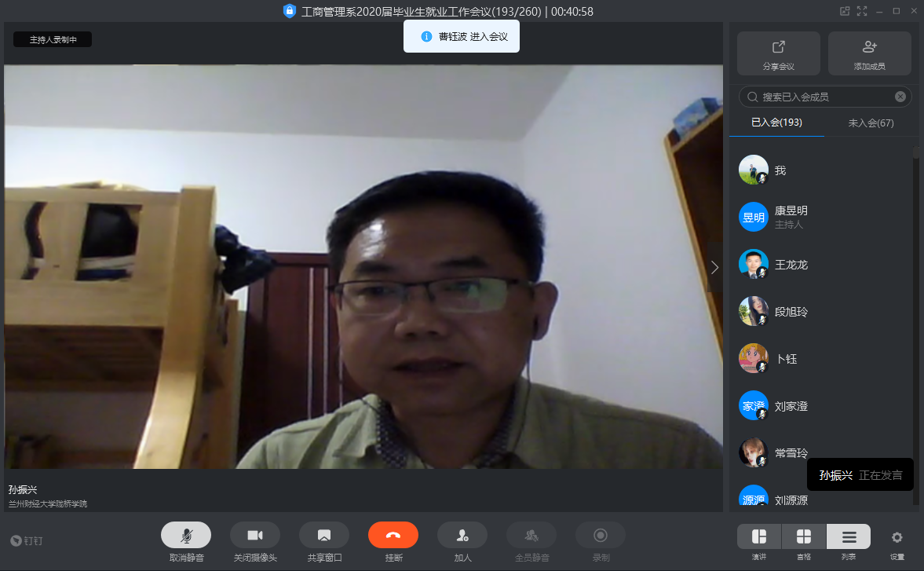Hang up call with 挂断 button
Image resolution: width=924 pixels, height=571 pixels.
(x=393, y=535)
